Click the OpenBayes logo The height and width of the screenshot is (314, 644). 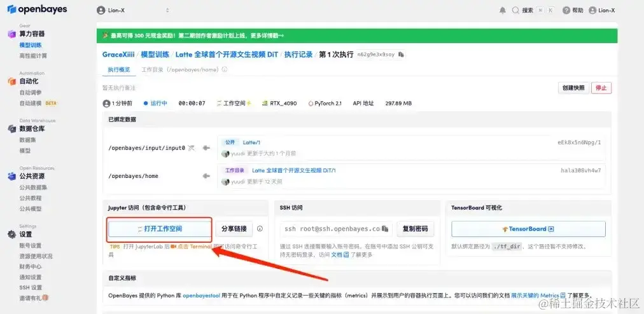click(x=37, y=9)
